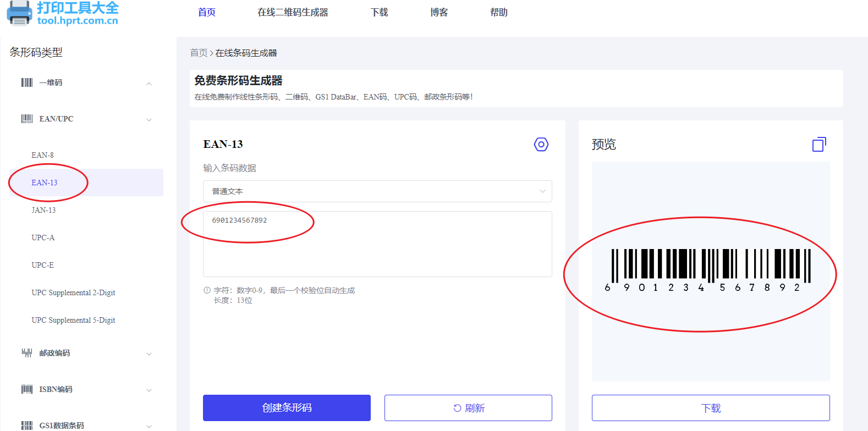The height and width of the screenshot is (431, 868).
Task: Click the 邮政编码 category label
Action: click(54, 353)
